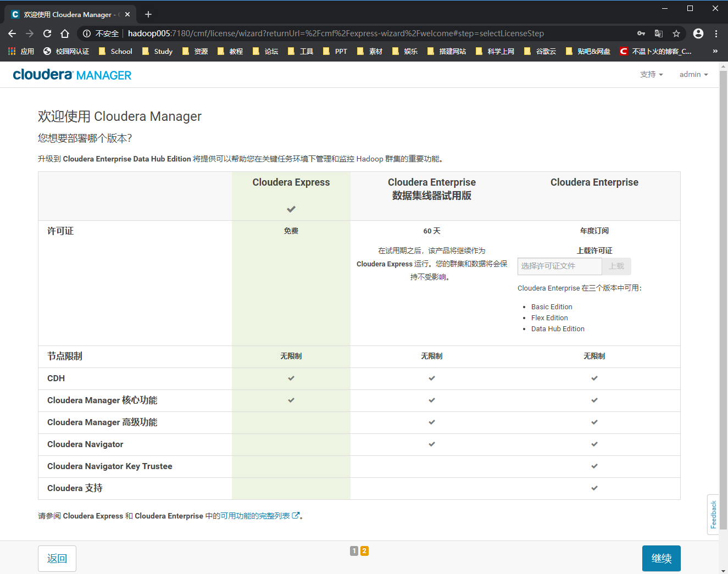This screenshot has height=574, width=728.
Task: Open the browser home page icon
Action: (65, 34)
